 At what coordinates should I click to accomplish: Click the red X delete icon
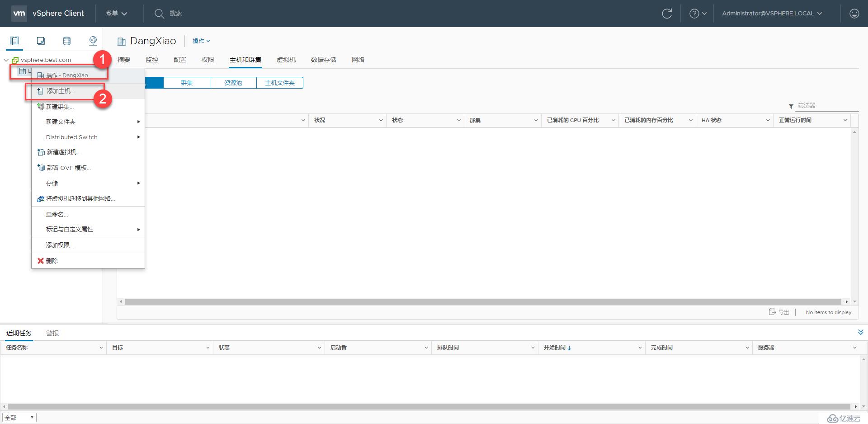tap(41, 261)
